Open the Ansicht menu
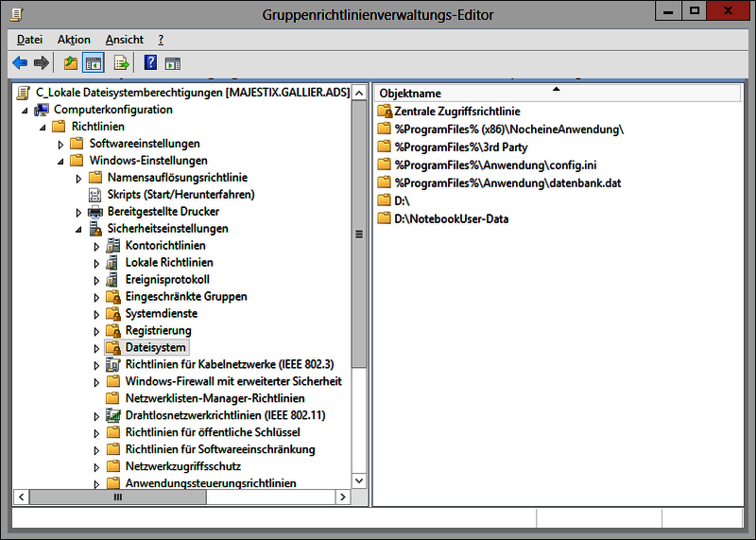The height and width of the screenshot is (540, 756). pyautogui.click(x=125, y=40)
